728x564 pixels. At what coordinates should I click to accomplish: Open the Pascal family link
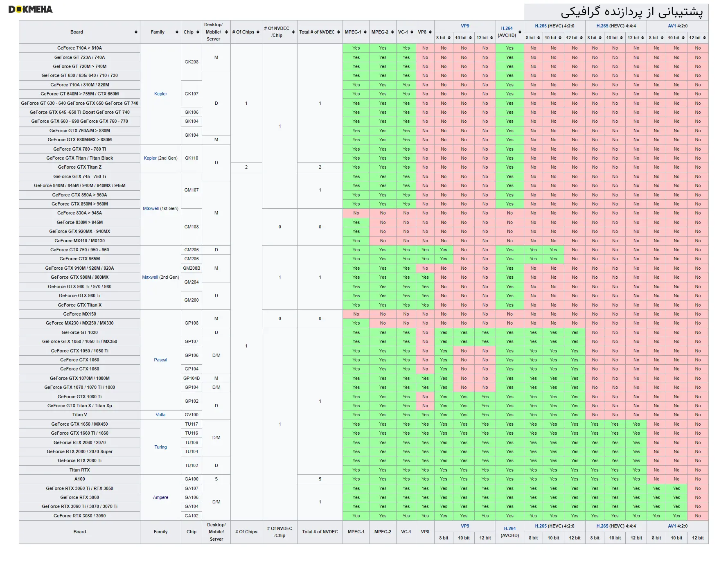tap(160, 360)
